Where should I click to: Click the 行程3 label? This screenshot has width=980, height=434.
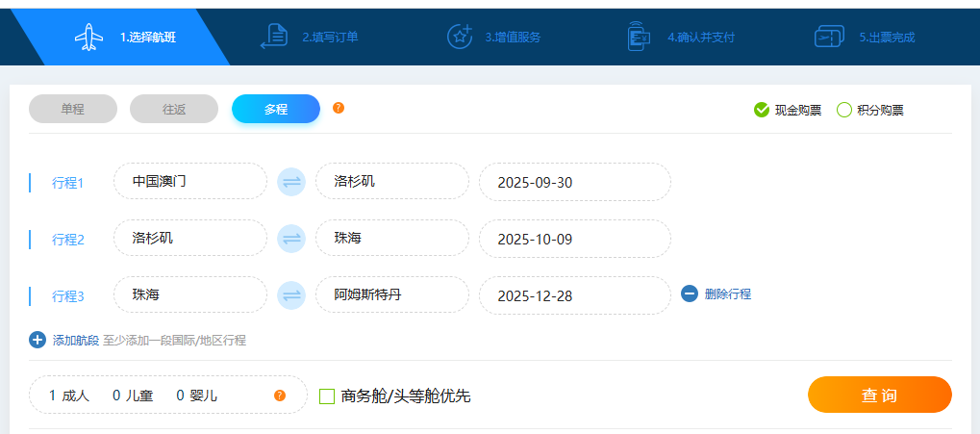(67, 296)
